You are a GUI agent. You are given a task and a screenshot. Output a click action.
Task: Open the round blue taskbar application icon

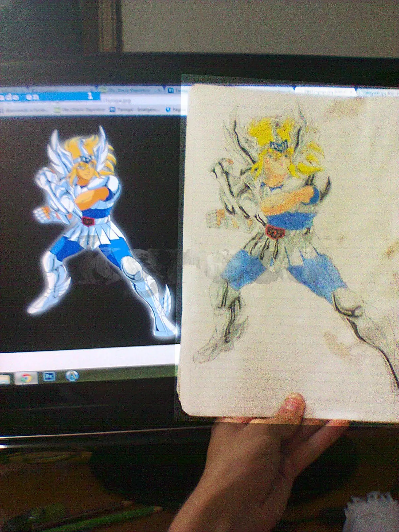tap(71, 376)
